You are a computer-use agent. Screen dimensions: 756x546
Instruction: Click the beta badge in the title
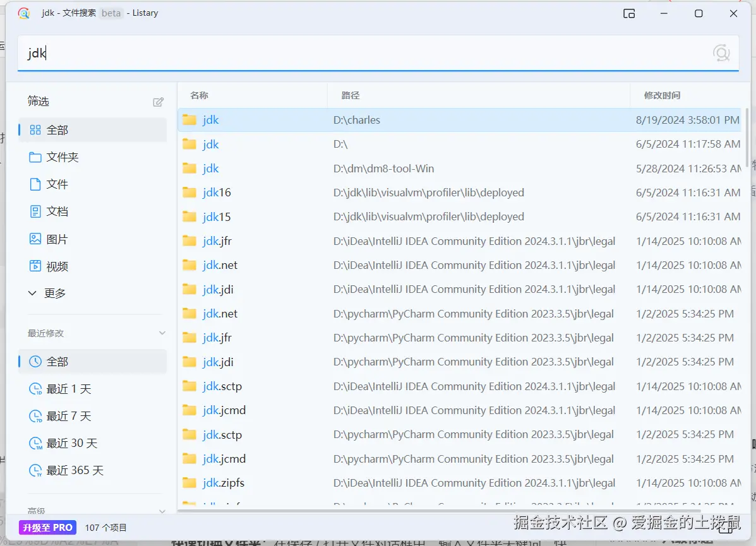[111, 13]
